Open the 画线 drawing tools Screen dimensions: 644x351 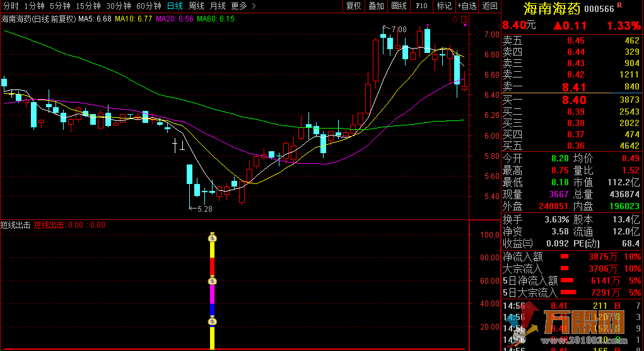pyautogui.click(x=399, y=6)
